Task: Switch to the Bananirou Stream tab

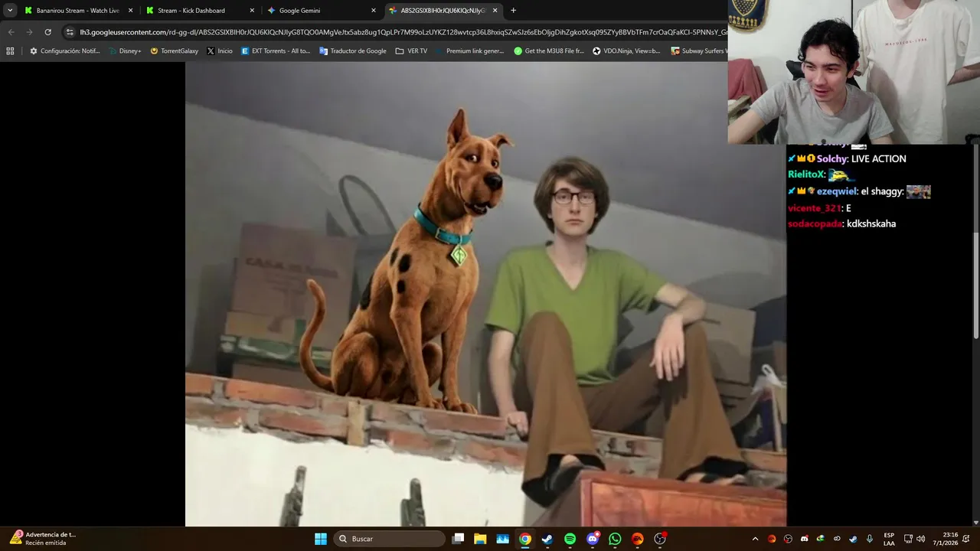Action: pos(78,11)
